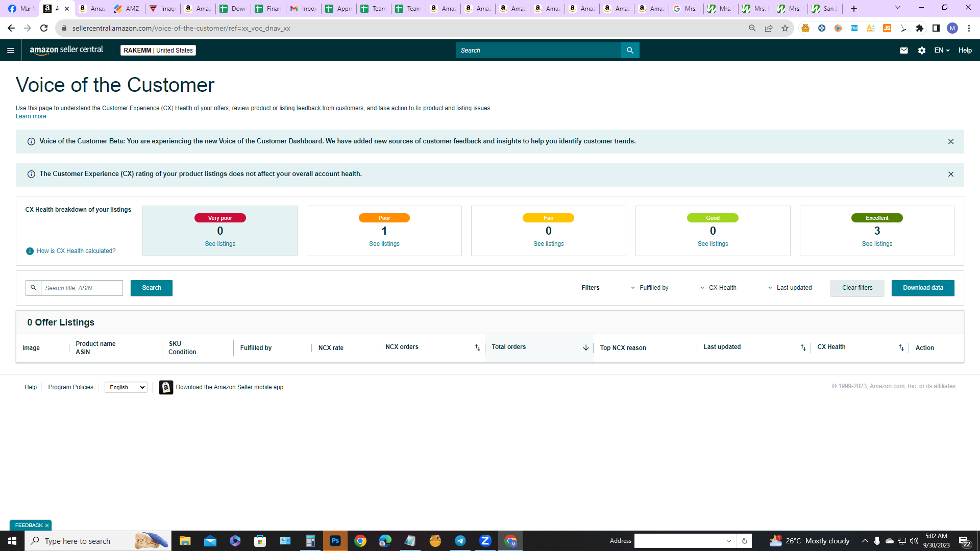Bookmark this page with the star icon
Screen dimensions: 980x551
coord(785,28)
